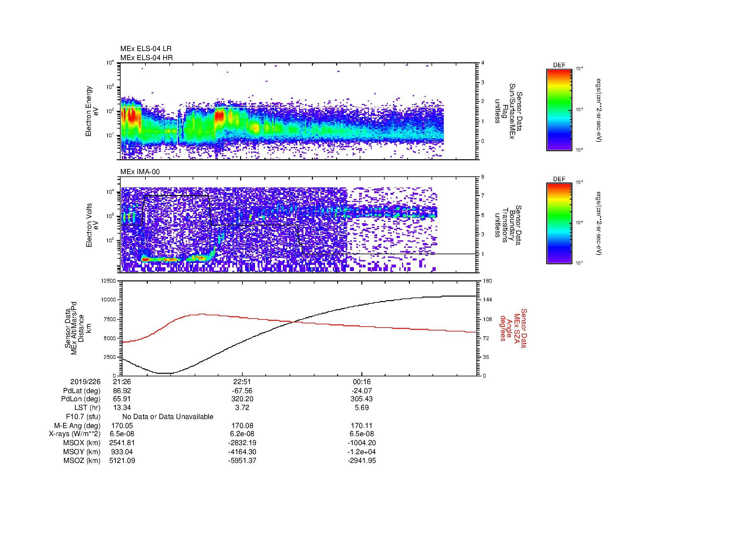Viewport: 756px width, 534px height.
Task: Click the LST value 13.34
Action: click(x=122, y=408)
